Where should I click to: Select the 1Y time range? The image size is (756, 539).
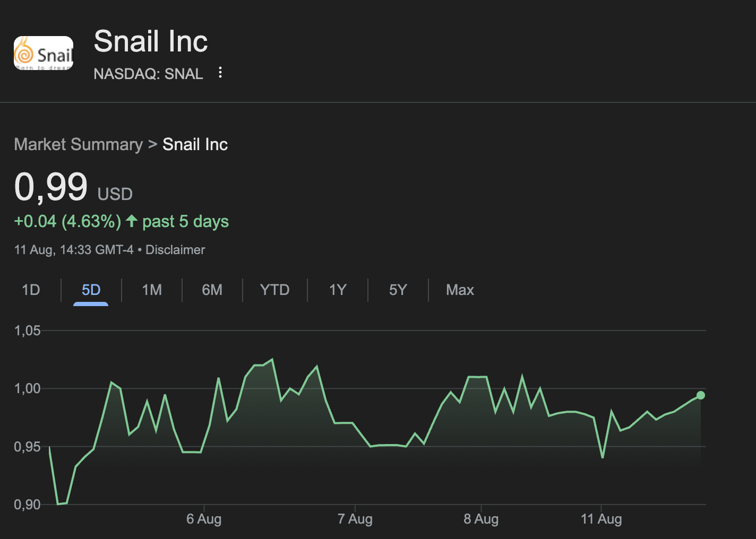(338, 290)
